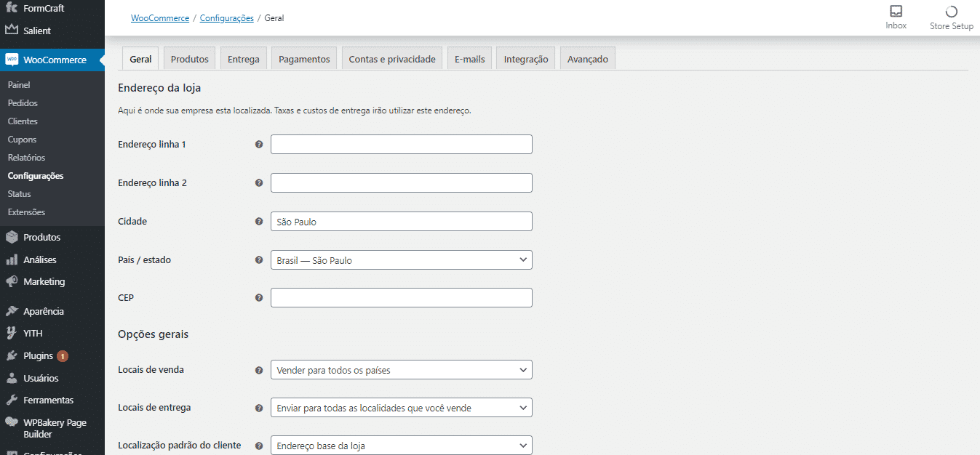
Task: Switch to the Entrega tab
Action: (x=244, y=59)
